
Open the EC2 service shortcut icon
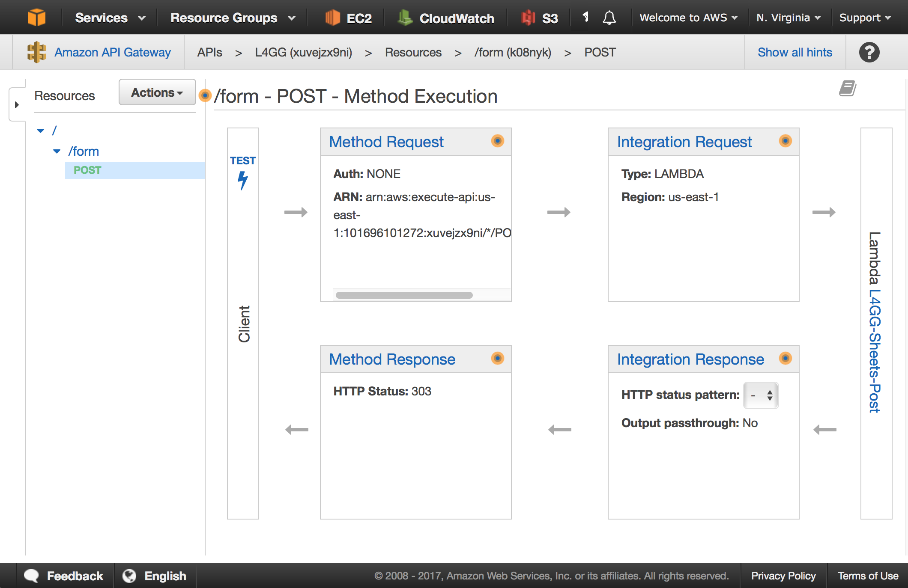(332, 18)
